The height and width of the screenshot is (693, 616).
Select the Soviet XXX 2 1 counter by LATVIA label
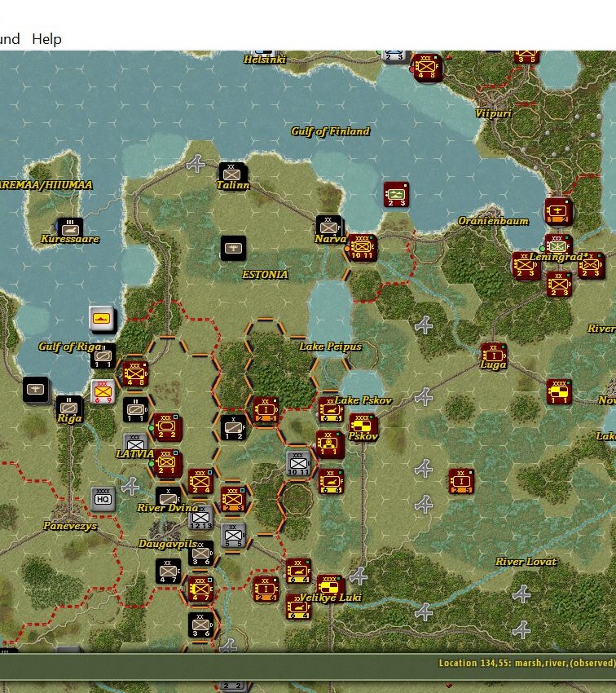pos(166,462)
